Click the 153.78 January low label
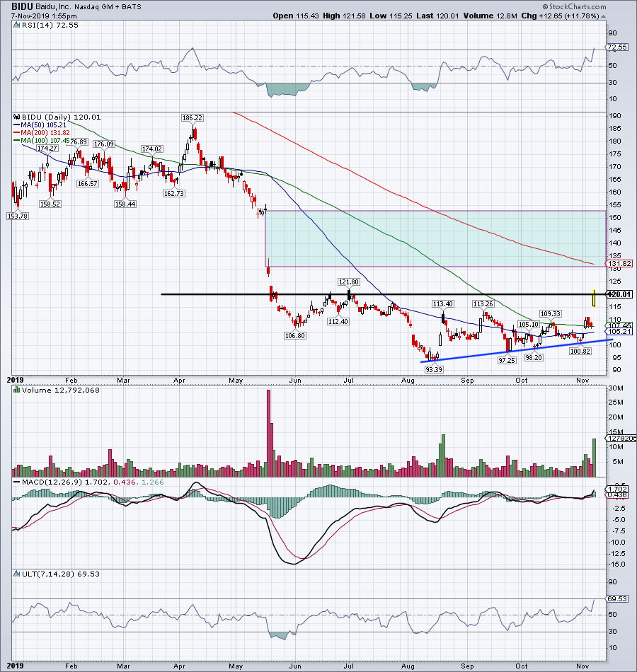Image resolution: width=637 pixels, height=672 pixels. click(18, 216)
